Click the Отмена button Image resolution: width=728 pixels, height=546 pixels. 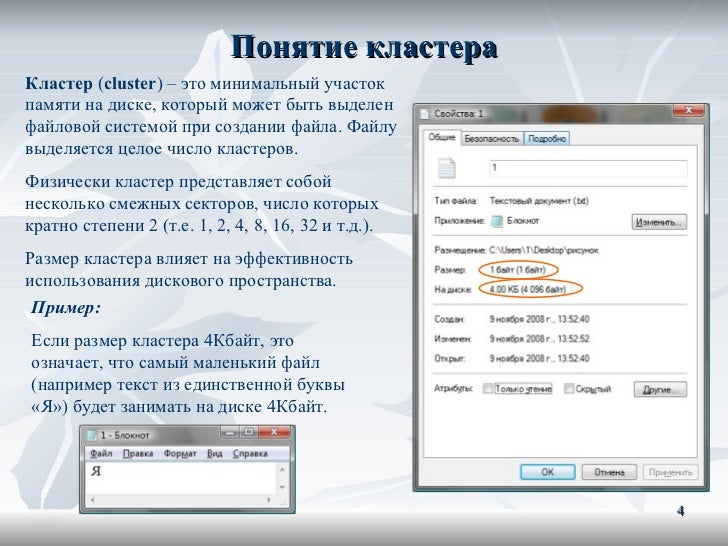[x=609, y=472]
